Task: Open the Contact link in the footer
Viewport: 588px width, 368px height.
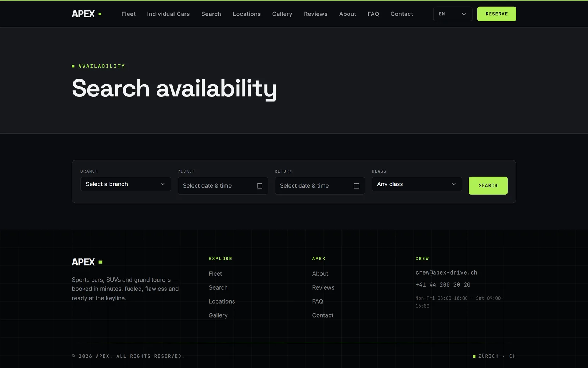Action: pos(323,315)
